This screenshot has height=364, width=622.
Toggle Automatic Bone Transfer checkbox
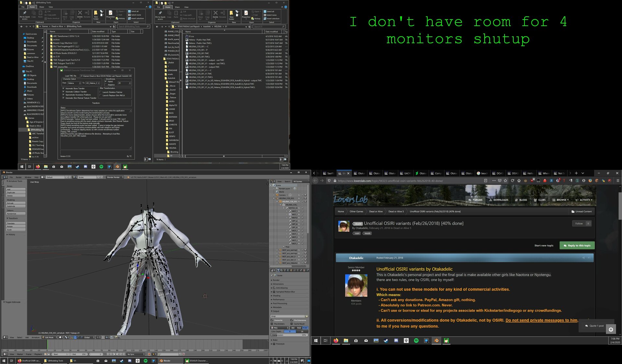click(63, 88)
